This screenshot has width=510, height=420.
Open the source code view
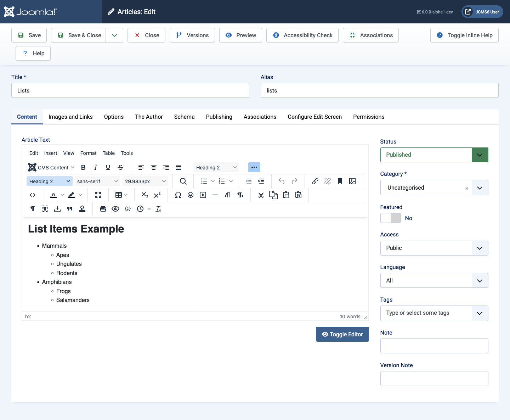click(x=33, y=195)
